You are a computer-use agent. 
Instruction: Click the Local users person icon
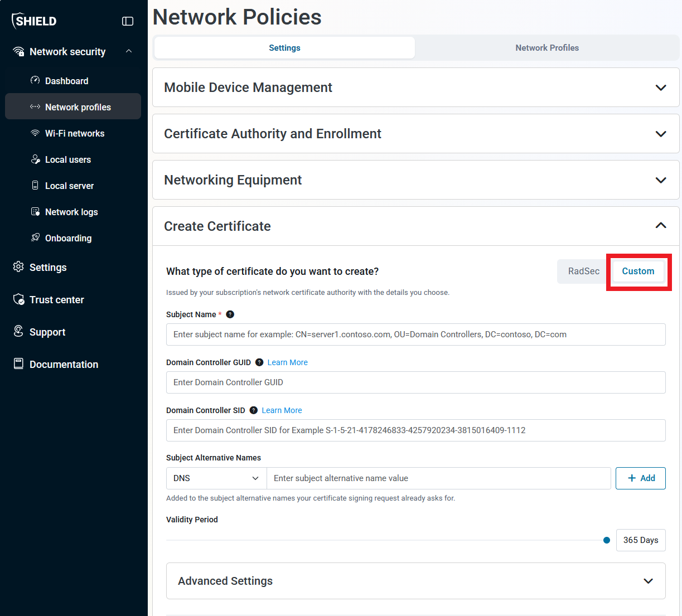point(35,159)
